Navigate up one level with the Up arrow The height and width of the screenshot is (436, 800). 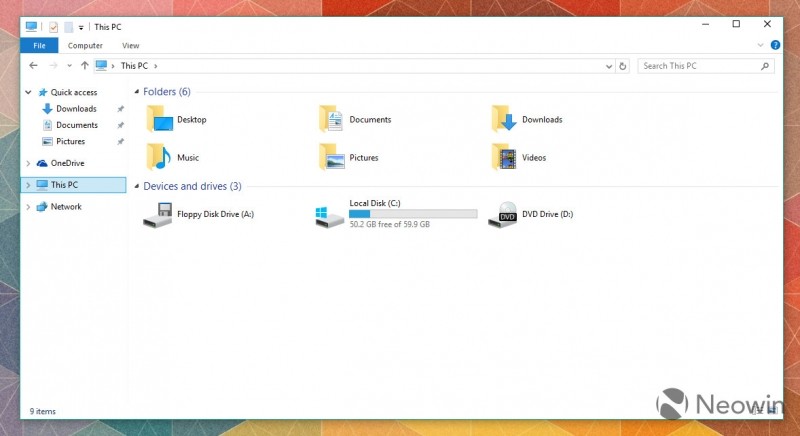(84, 66)
